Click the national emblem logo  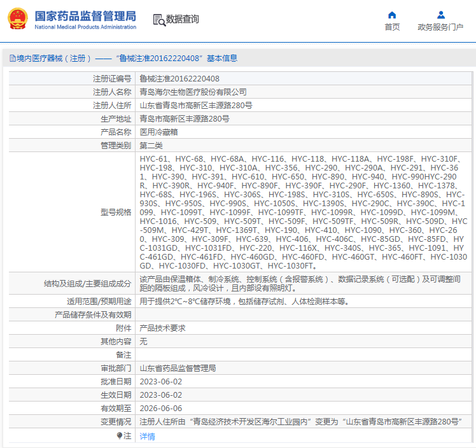[18, 19]
